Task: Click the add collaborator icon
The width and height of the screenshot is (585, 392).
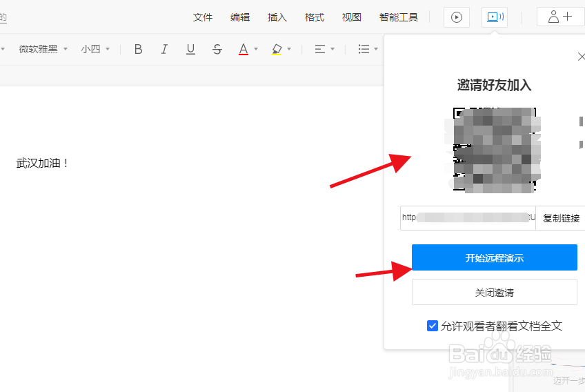Action: tap(560, 17)
